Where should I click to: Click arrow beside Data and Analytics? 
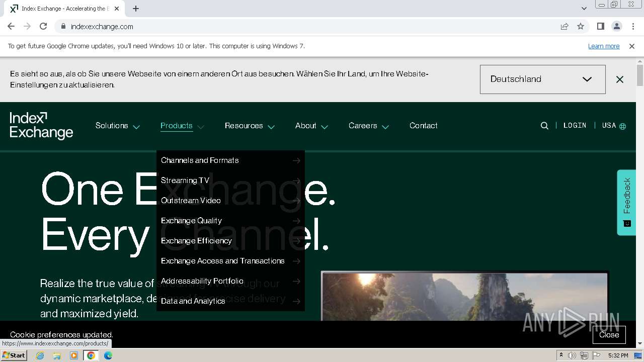296,301
